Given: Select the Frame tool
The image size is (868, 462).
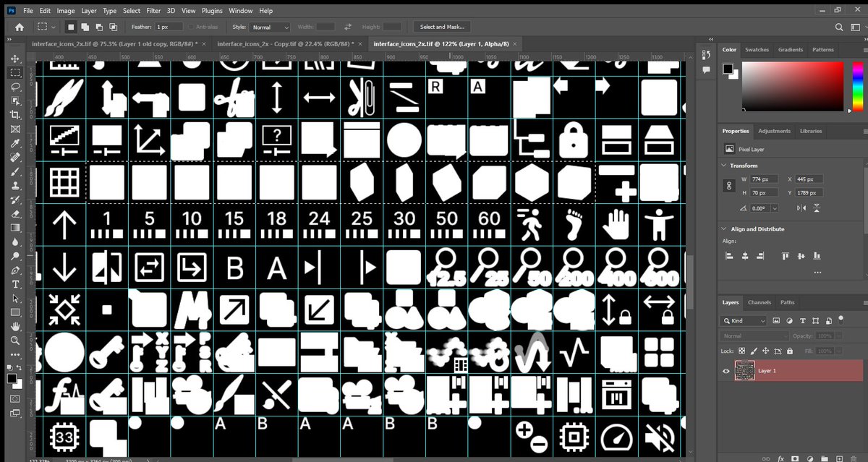Looking at the screenshot, I should click(15, 129).
